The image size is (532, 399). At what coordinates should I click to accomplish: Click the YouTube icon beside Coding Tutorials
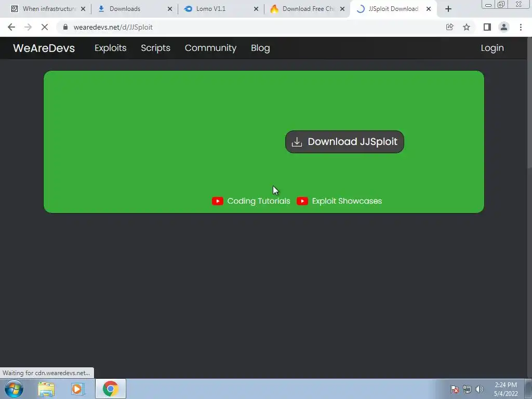pos(218,201)
